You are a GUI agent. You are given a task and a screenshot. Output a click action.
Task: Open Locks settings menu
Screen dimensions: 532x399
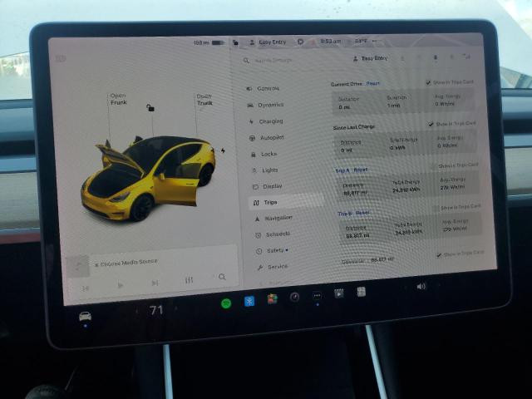264,154
